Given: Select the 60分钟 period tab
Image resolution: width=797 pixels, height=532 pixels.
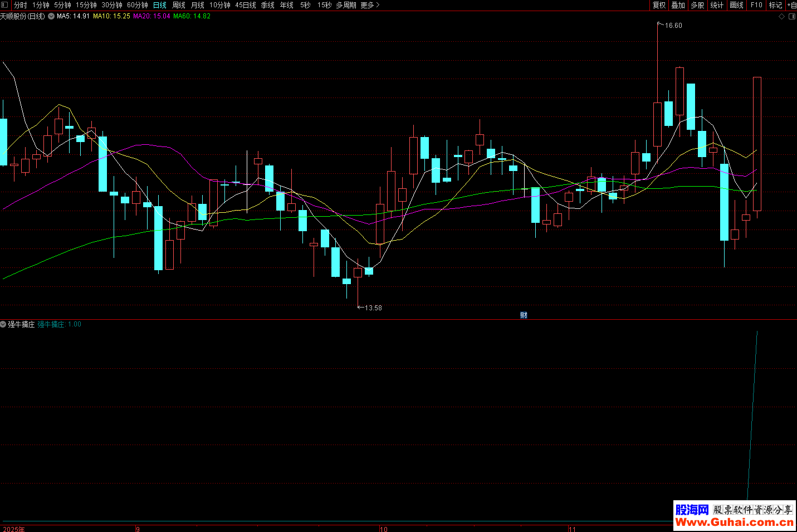Looking at the screenshot, I should coord(138,5).
